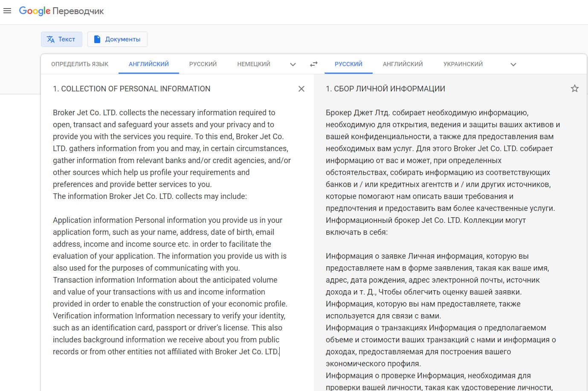The width and height of the screenshot is (588, 391).
Task: Clear the source text with X
Action: tap(301, 89)
